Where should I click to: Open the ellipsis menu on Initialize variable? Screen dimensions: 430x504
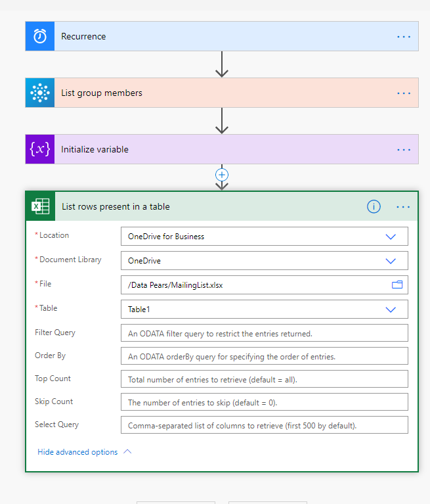point(404,150)
